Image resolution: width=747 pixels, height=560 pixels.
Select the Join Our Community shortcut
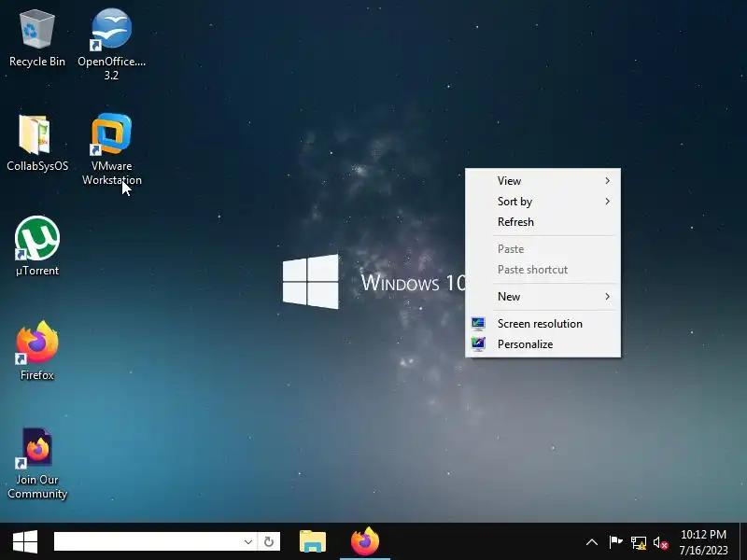point(37,463)
